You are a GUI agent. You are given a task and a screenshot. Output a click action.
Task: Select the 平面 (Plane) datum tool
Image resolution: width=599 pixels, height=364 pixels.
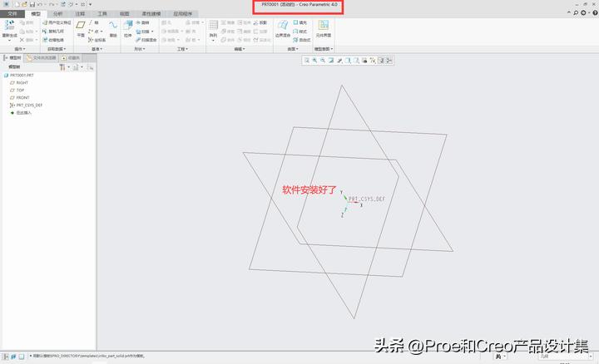[x=81, y=28]
